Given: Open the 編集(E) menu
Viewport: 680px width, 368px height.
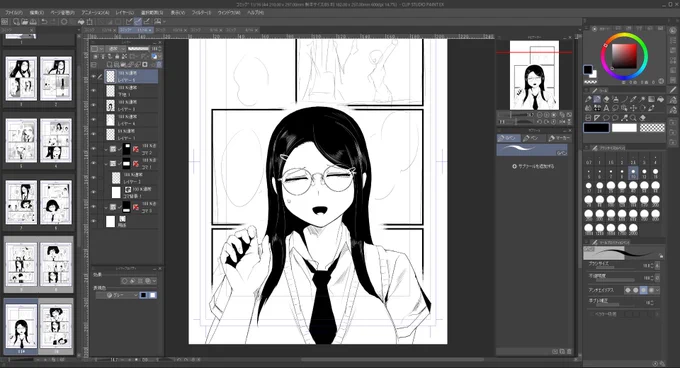Looking at the screenshot, I should point(37,13).
